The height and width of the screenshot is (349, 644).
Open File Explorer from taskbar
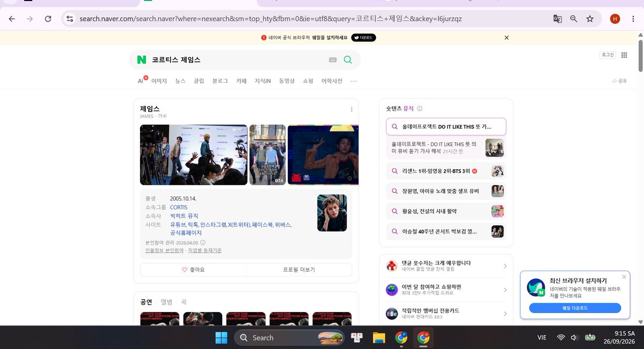tap(379, 338)
